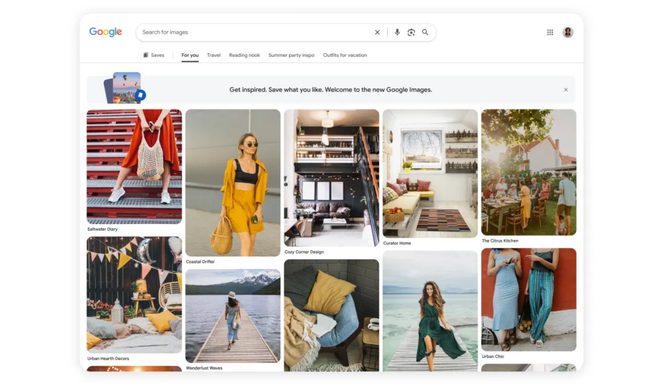Start voice search with microphone icon
The width and height of the screenshot is (650, 390).
point(397,32)
